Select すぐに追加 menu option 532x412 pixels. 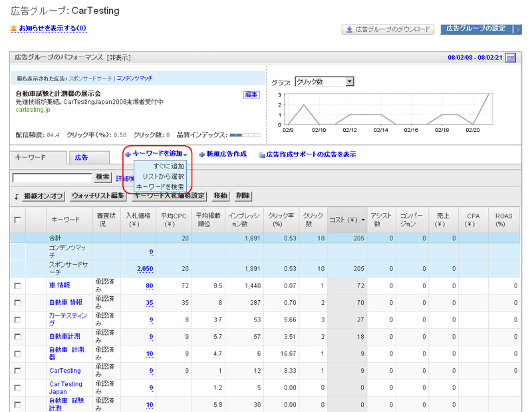168,166
